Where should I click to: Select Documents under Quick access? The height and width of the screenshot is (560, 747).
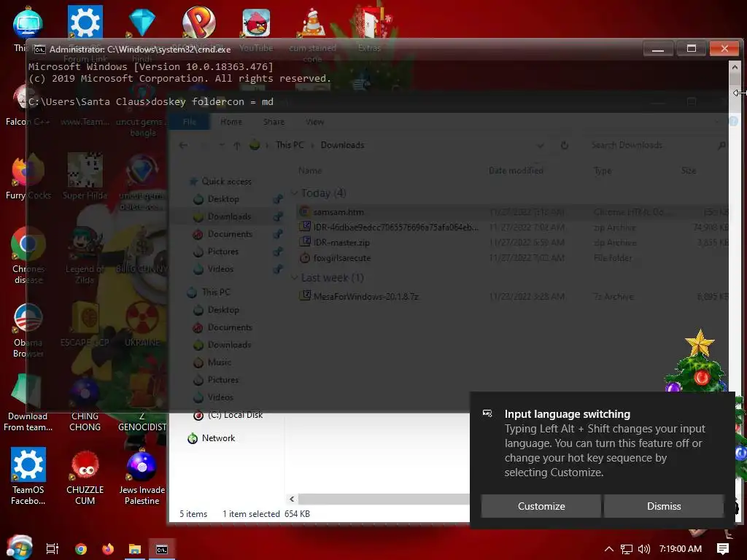pyautogui.click(x=230, y=234)
